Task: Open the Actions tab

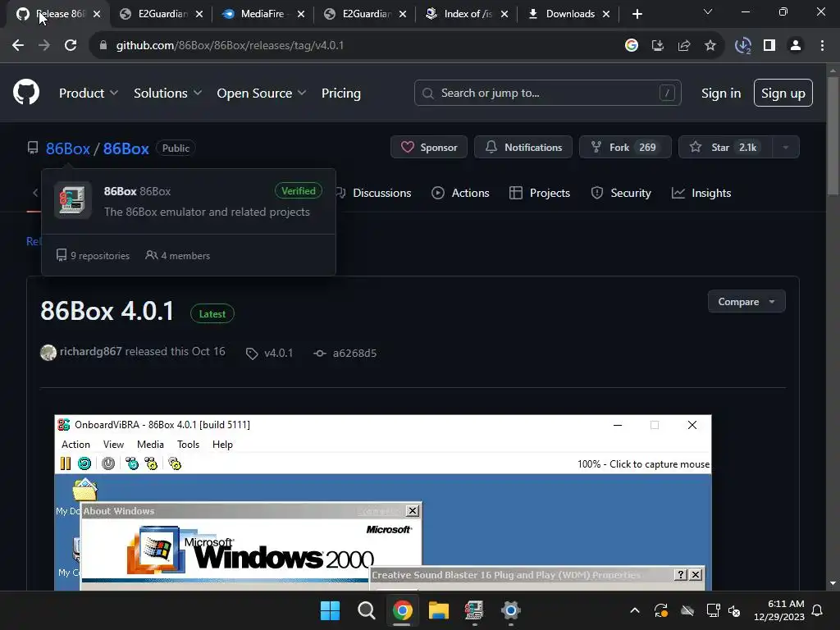Action: click(461, 193)
